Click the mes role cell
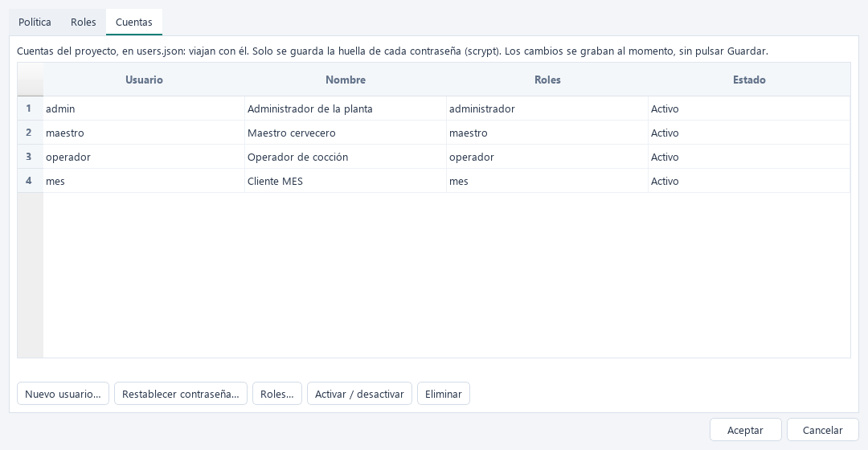This screenshot has width=868, height=450. click(547, 181)
